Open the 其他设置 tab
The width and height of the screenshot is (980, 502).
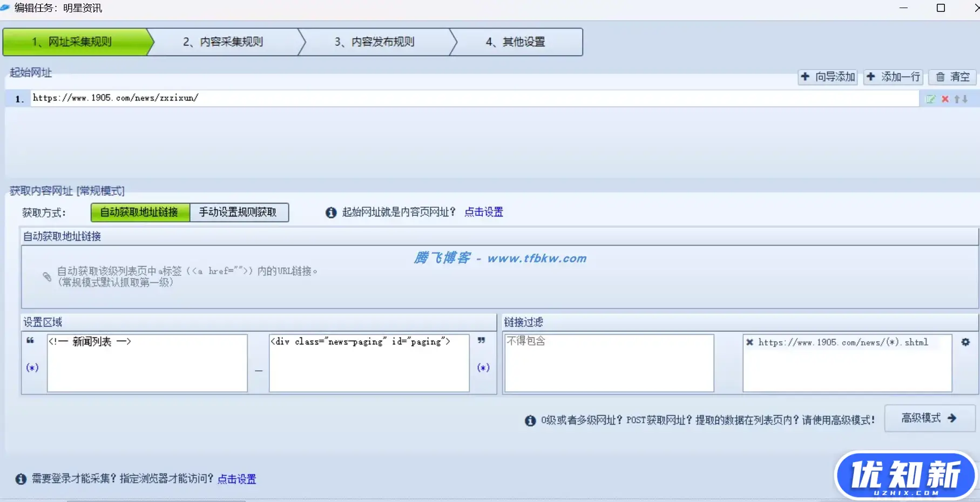[516, 42]
